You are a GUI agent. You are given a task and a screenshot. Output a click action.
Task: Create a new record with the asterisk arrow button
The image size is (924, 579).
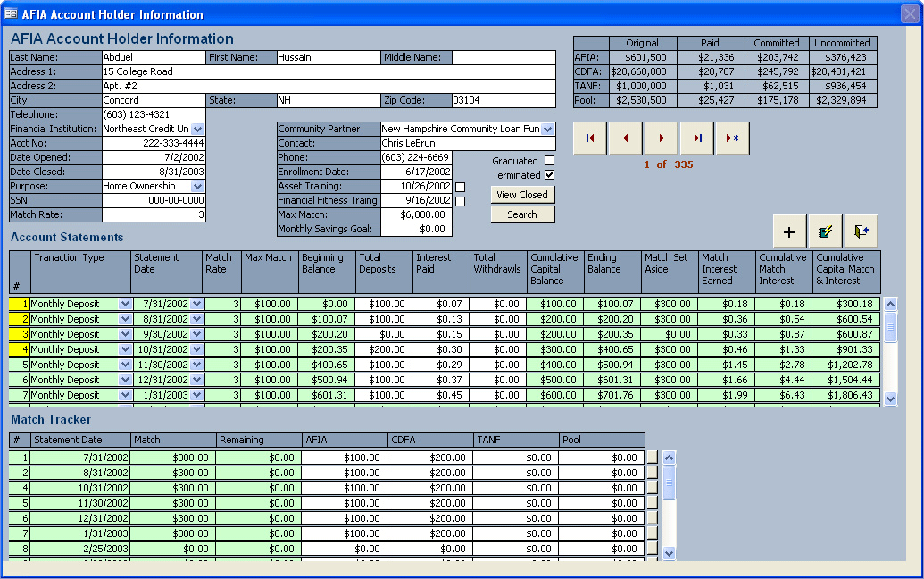733,138
